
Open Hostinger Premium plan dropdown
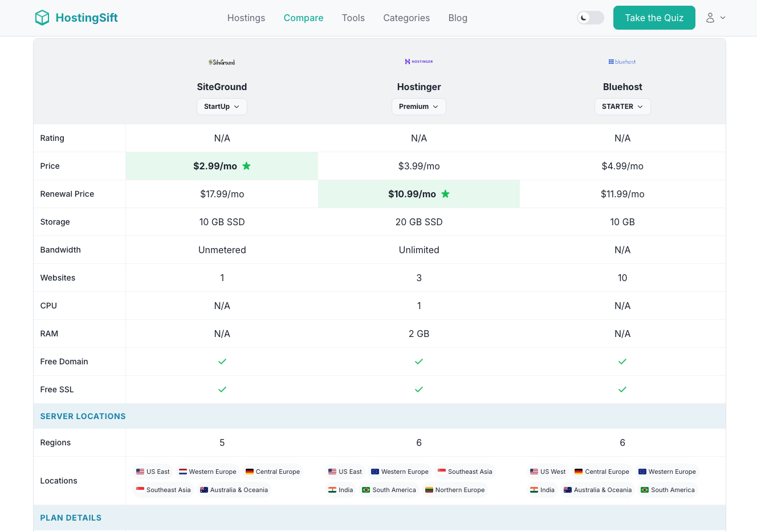coord(419,107)
